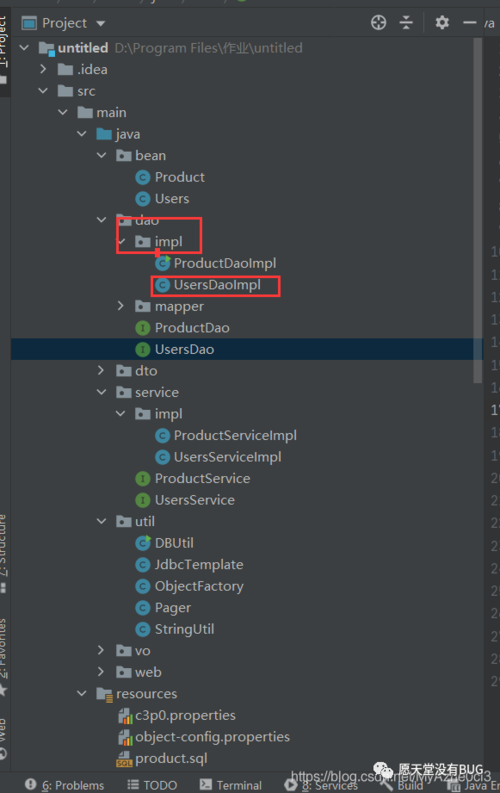Select the JdbcTemplate class
Image resolution: width=500 pixels, height=793 pixels.
pos(199,565)
